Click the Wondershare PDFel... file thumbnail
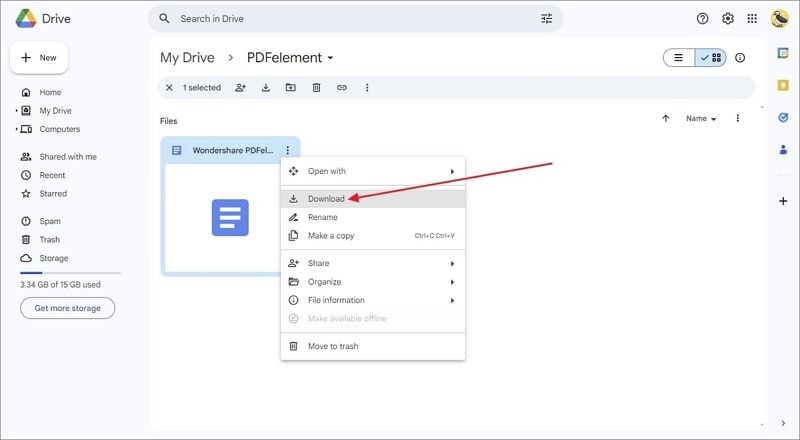This screenshot has height=440, width=800. [x=230, y=218]
